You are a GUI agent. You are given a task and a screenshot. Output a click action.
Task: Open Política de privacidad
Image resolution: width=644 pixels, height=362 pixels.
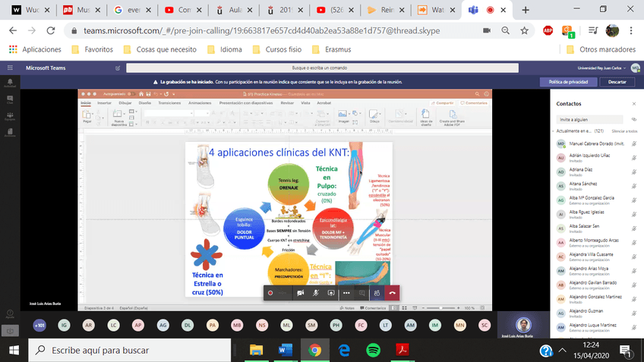568,81
